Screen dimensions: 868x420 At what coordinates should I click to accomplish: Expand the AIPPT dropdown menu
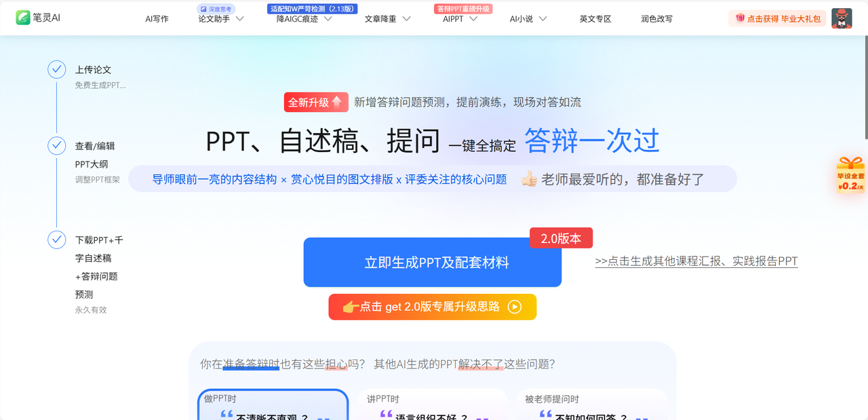pyautogui.click(x=473, y=19)
